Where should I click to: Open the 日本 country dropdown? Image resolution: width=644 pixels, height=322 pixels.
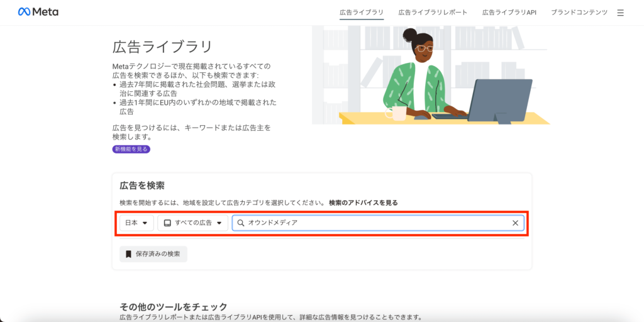click(x=136, y=223)
